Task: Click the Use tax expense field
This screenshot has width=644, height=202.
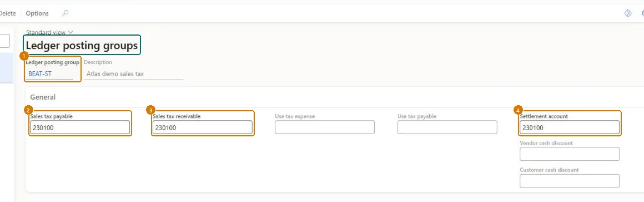Action: click(324, 127)
